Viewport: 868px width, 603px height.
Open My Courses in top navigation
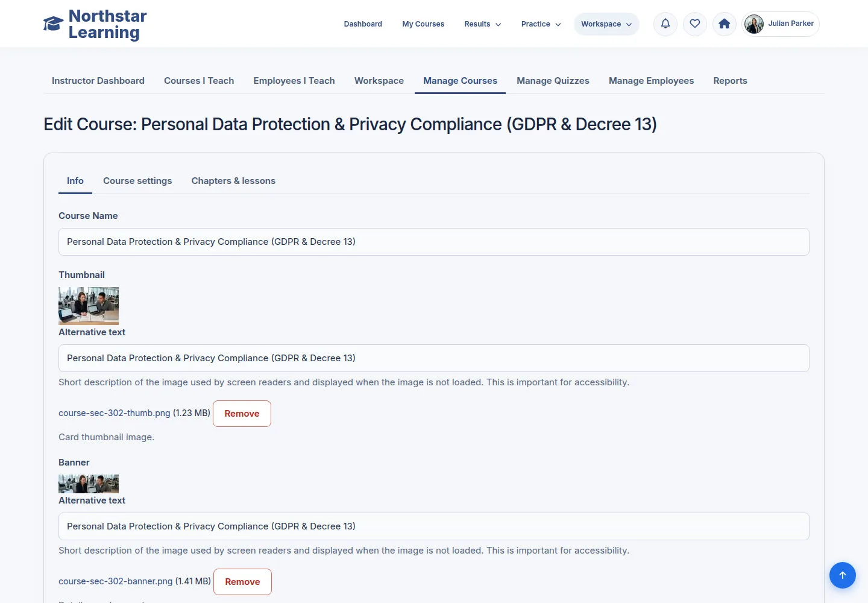pos(423,24)
